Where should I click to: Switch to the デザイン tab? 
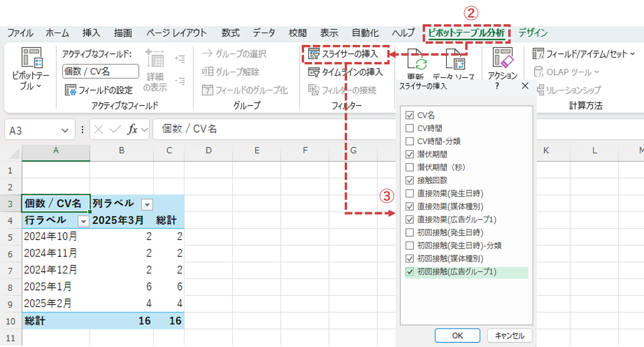[x=533, y=33]
